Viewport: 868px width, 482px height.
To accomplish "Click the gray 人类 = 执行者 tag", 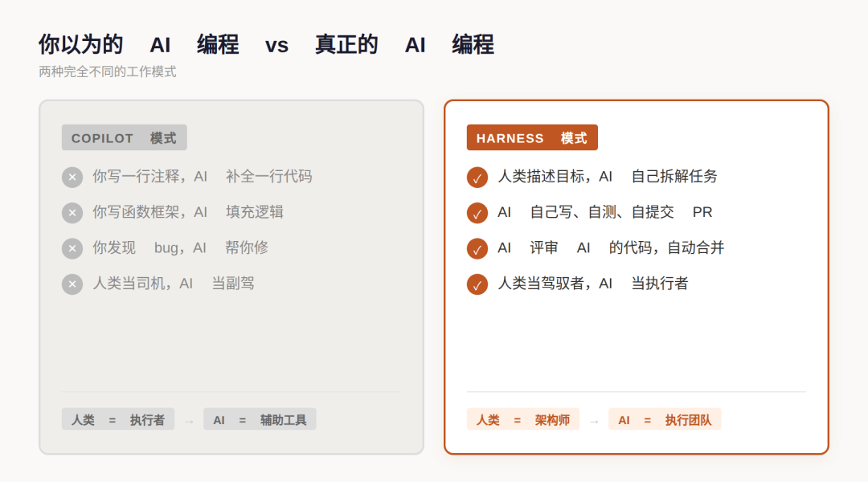I will [118, 419].
